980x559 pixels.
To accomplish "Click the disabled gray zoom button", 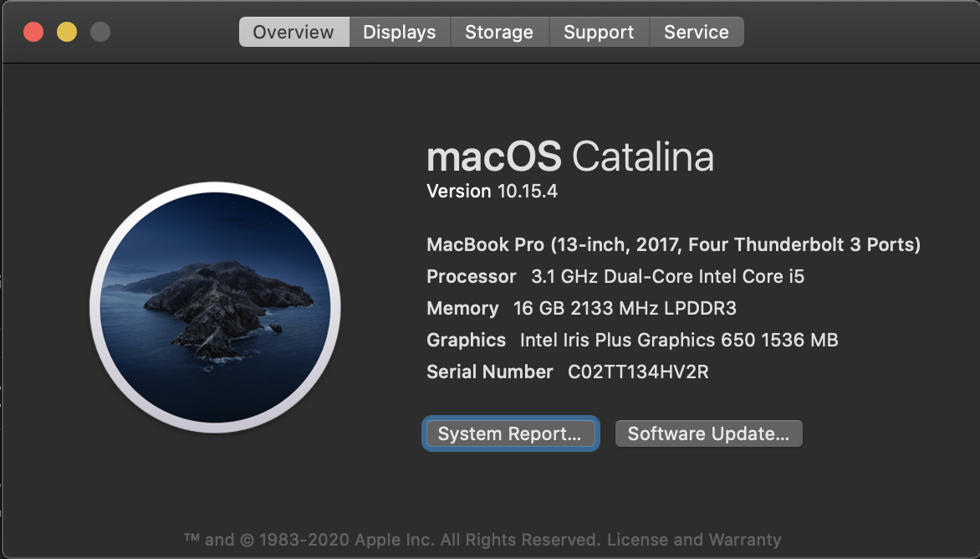I will tap(100, 32).
